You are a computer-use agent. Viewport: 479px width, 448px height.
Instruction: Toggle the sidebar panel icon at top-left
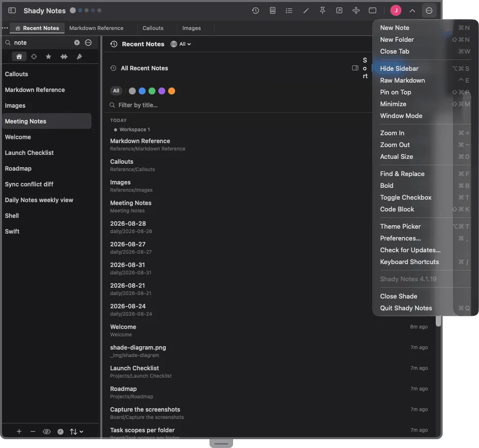click(x=12, y=11)
